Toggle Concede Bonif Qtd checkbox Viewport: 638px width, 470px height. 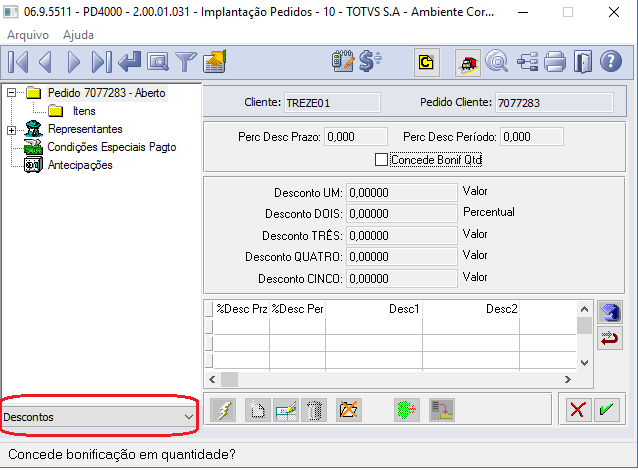click(381, 160)
